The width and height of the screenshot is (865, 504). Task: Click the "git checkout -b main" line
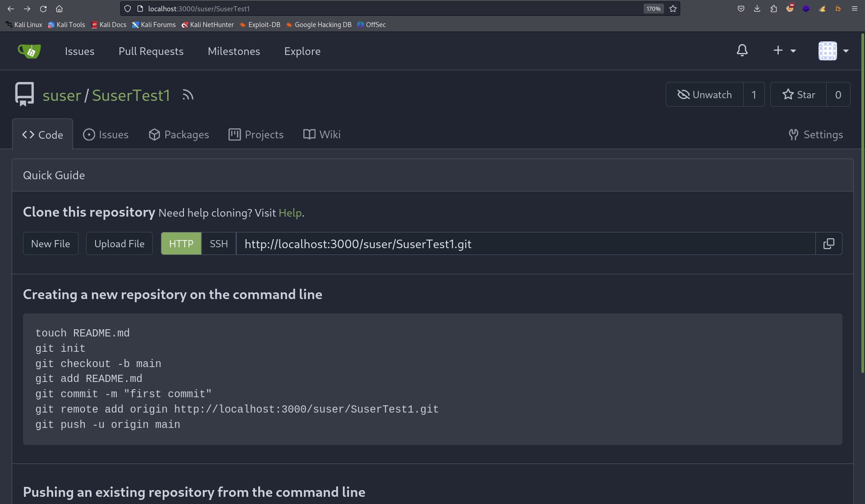[98, 363]
